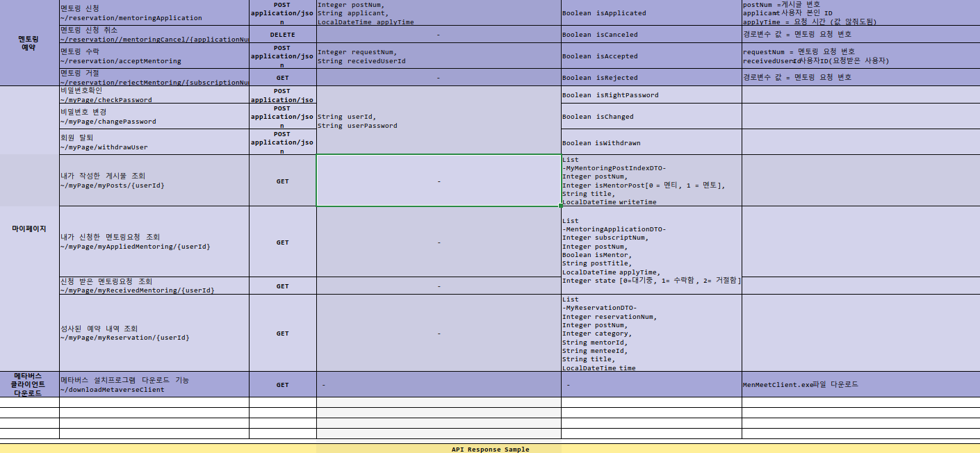Select the "메타버스 클라이언트 다운로드" header cell
This screenshot has width=980, height=453.
[x=28, y=384]
